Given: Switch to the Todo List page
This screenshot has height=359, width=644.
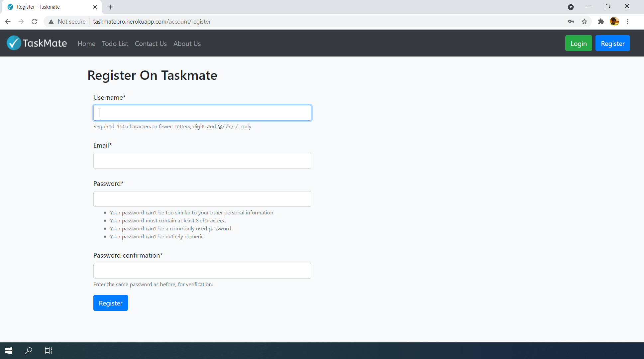Looking at the screenshot, I should click(x=115, y=44).
